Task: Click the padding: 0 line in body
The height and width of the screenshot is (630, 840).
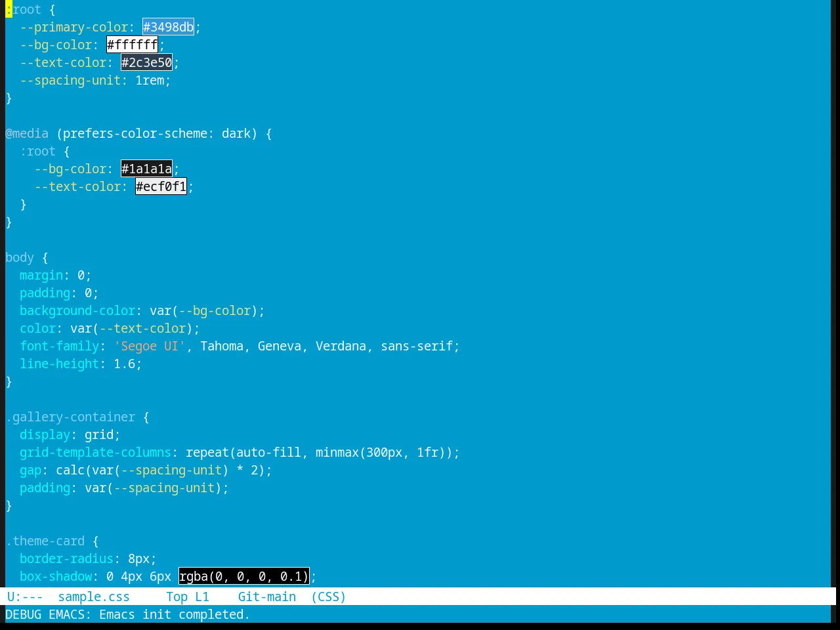Action: click(x=59, y=293)
